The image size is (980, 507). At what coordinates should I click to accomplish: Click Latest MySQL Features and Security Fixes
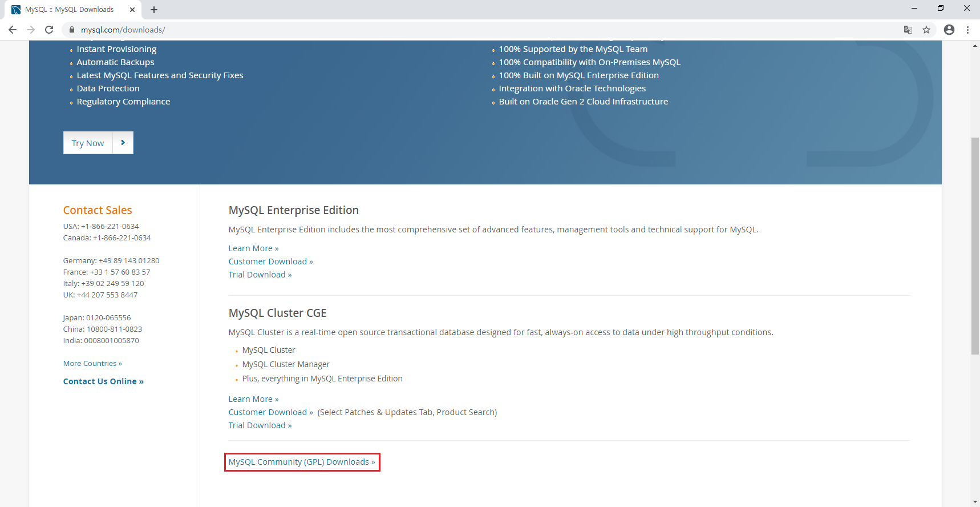160,75
